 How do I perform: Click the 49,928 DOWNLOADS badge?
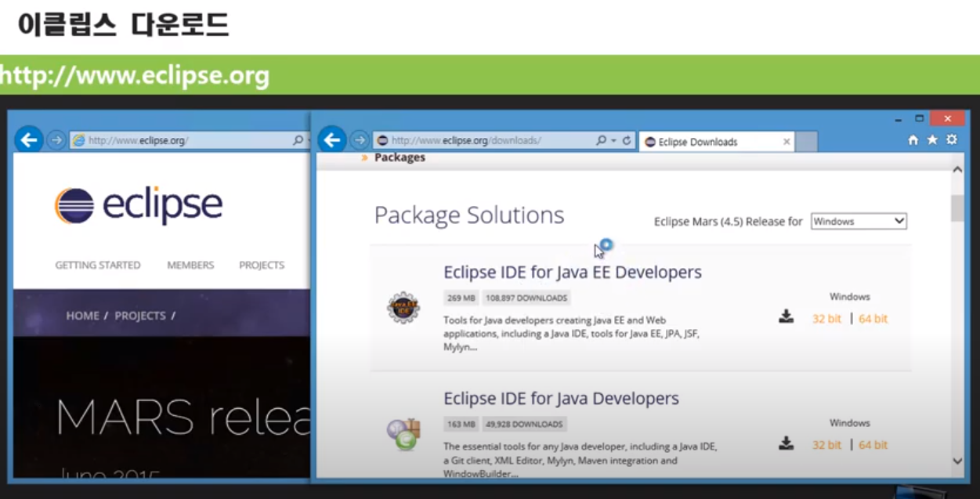click(524, 424)
